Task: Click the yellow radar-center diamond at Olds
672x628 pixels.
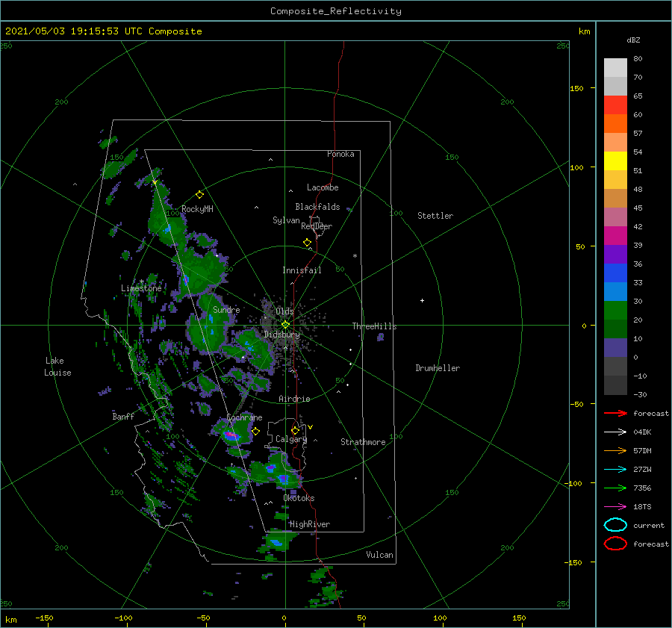Action: click(x=285, y=325)
